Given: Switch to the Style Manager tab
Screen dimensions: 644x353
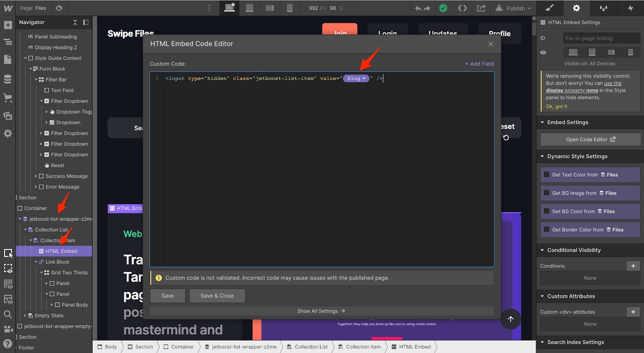Looking at the screenshot, I should 603,8.
